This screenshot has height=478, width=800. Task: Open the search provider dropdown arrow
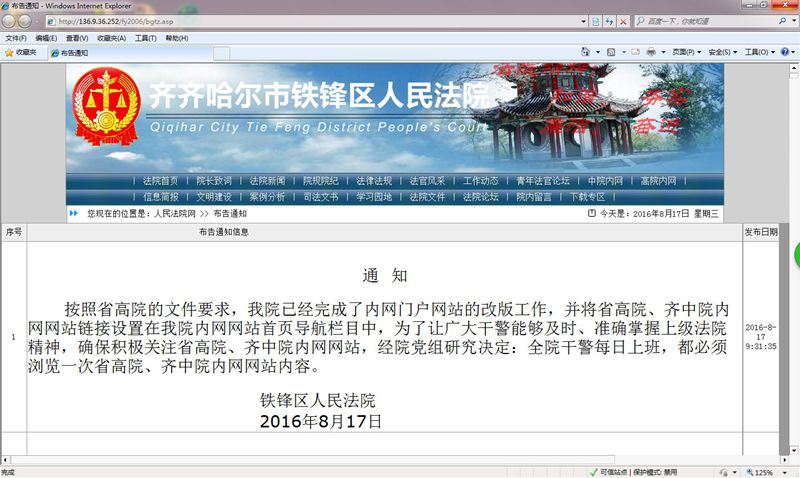pos(794,21)
